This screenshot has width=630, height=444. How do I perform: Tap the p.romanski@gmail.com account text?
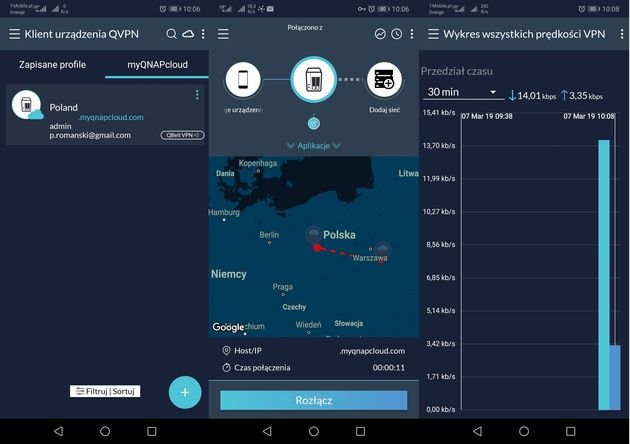[90, 135]
